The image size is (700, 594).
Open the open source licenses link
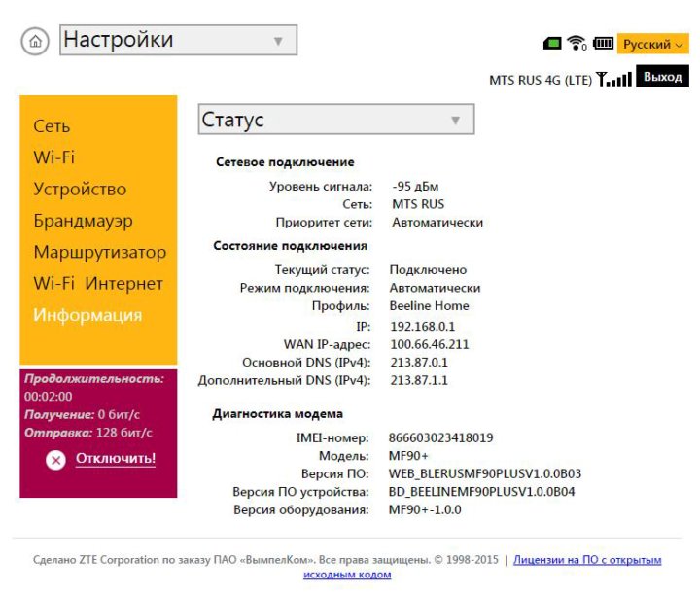click(586, 560)
